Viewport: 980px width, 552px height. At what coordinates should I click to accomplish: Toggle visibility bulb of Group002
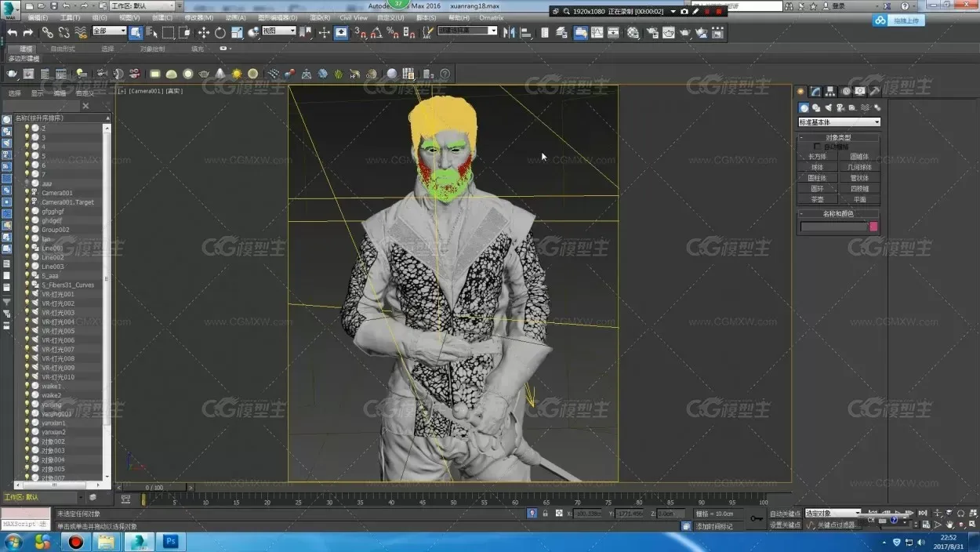[27, 229]
